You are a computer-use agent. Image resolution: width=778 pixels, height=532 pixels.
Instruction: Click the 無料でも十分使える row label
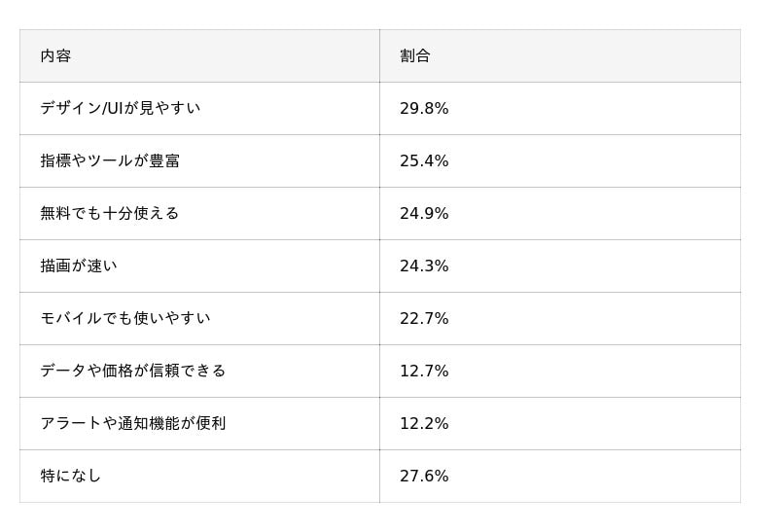pos(110,213)
